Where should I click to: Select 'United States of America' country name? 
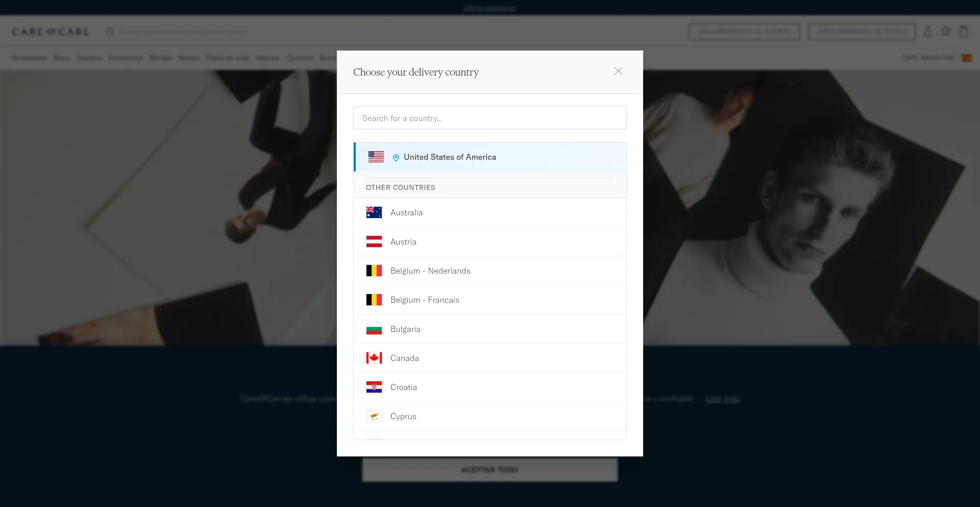tap(450, 157)
